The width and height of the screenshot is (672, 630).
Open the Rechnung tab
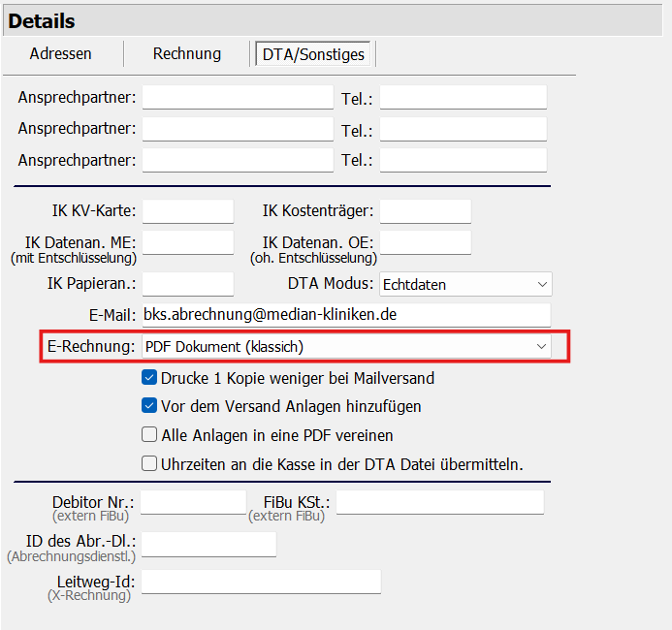[186, 54]
